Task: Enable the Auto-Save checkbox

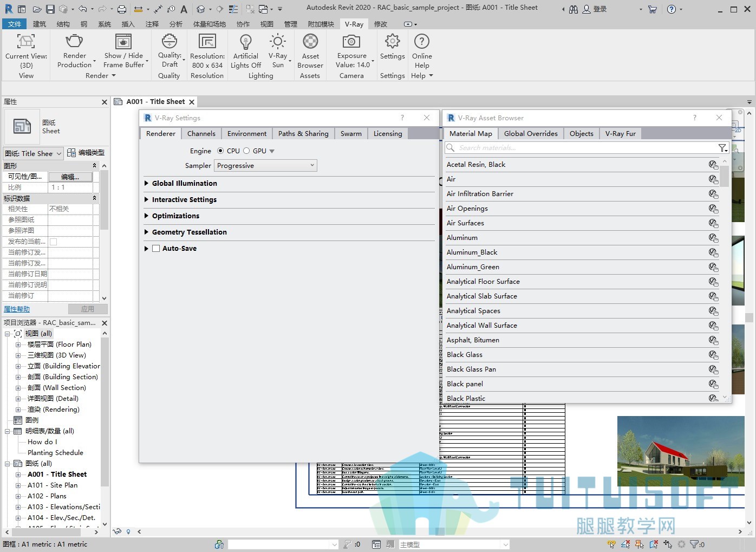Action: 156,249
